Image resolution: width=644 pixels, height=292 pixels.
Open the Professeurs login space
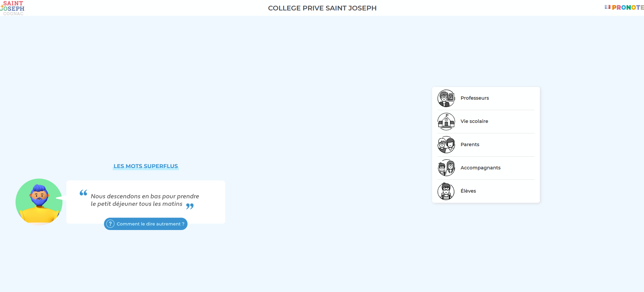(486, 98)
